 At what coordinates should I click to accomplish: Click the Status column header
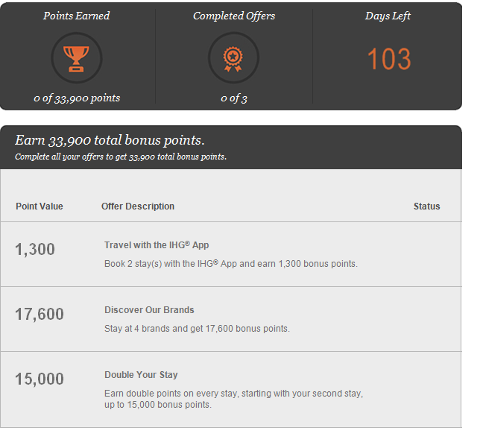click(426, 206)
